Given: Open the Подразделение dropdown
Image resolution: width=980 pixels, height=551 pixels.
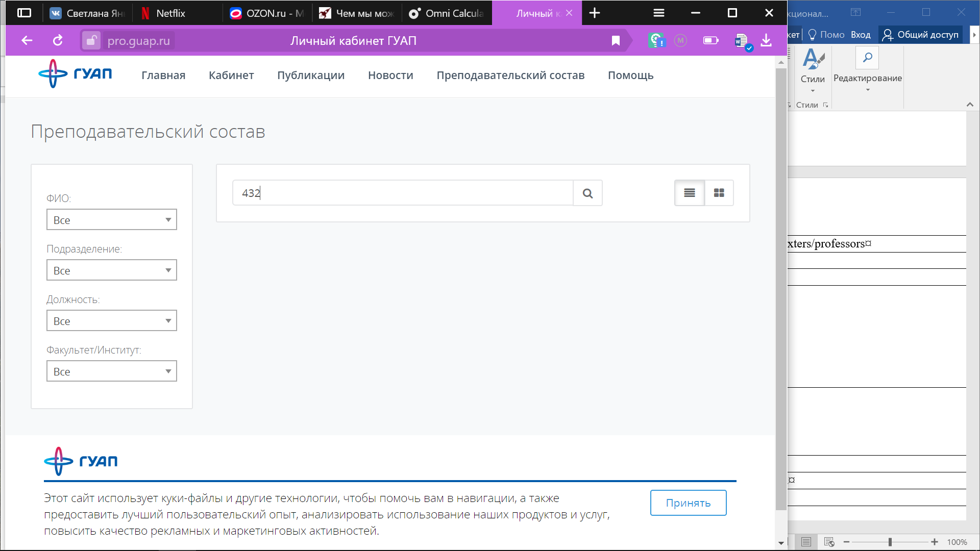Looking at the screenshot, I should tap(111, 270).
